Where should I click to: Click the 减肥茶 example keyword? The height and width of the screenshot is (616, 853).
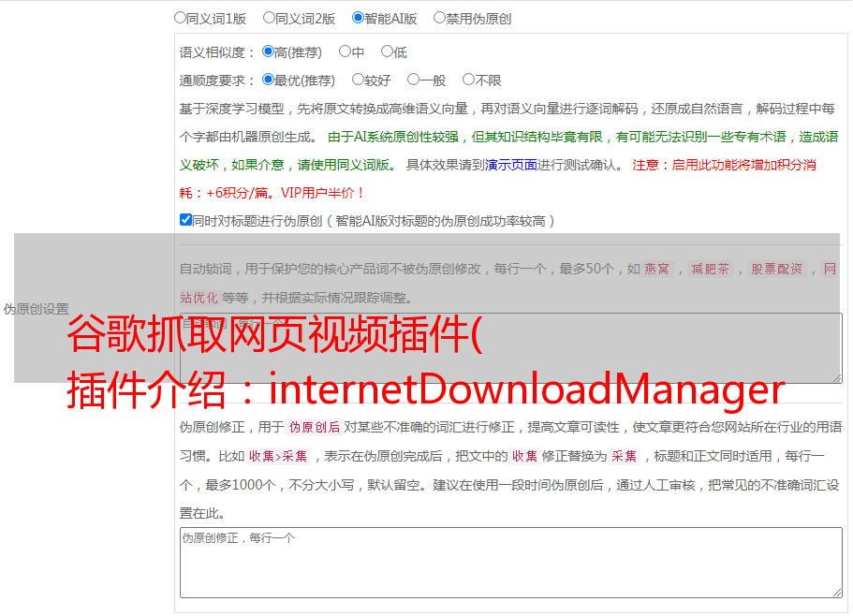710,269
